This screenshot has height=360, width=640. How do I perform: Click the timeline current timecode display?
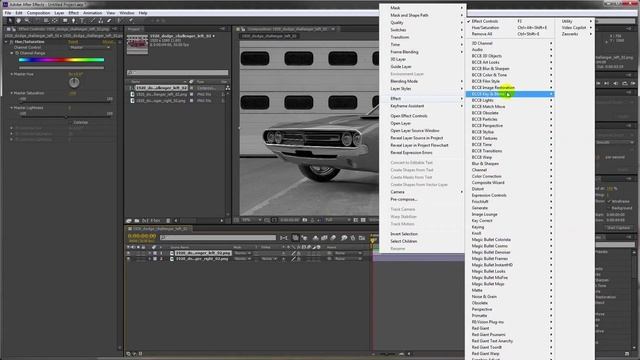click(142, 236)
